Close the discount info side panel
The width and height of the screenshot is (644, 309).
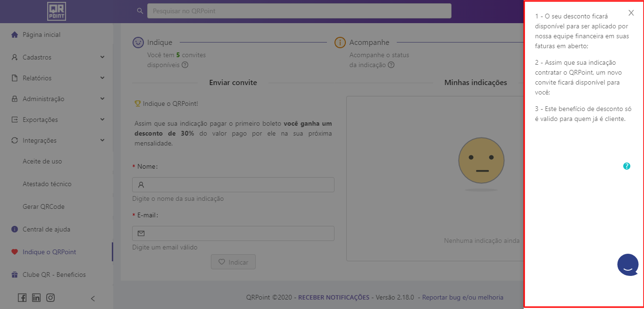(631, 13)
